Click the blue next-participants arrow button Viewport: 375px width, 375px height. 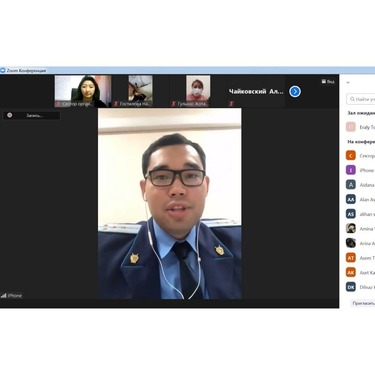(x=295, y=91)
